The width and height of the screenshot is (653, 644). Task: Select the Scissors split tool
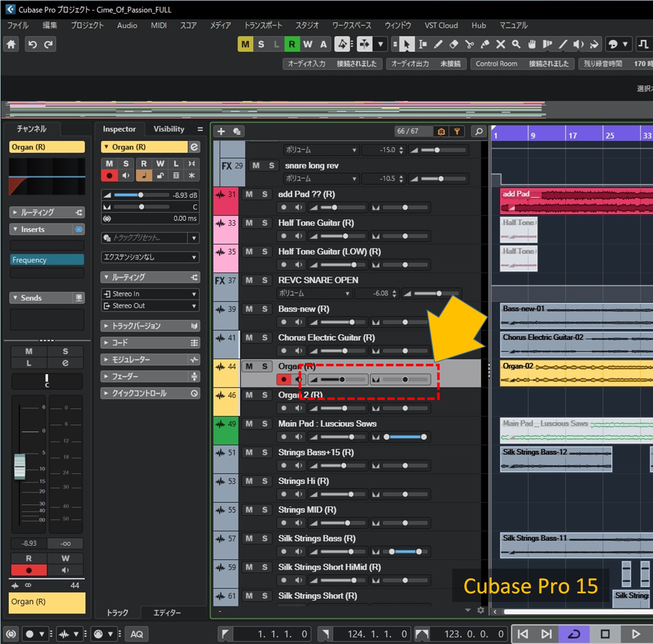(x=470, y=44)
